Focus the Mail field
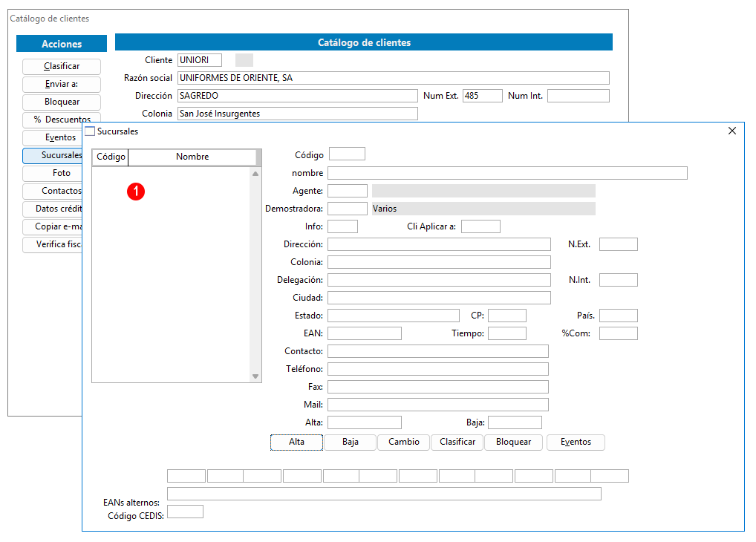Viewport: 756px width, 542px height. (x=438, y=405)
